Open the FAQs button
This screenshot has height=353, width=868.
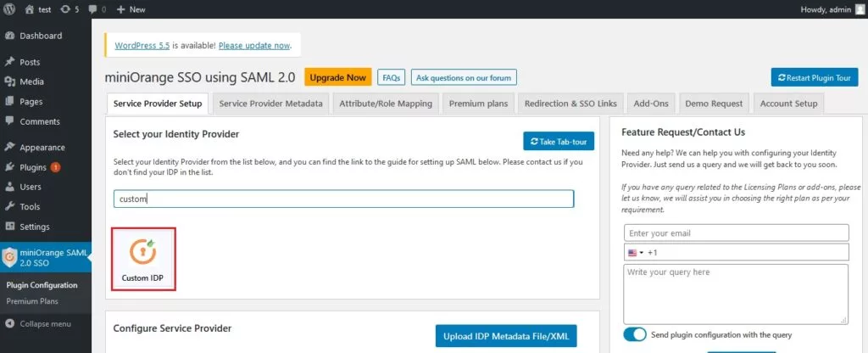(392, 77)
